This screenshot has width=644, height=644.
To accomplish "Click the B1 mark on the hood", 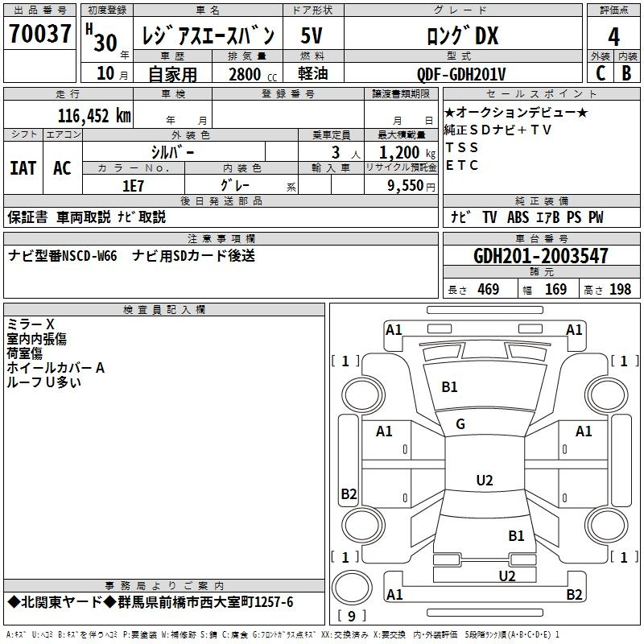I will click(449, 387).
